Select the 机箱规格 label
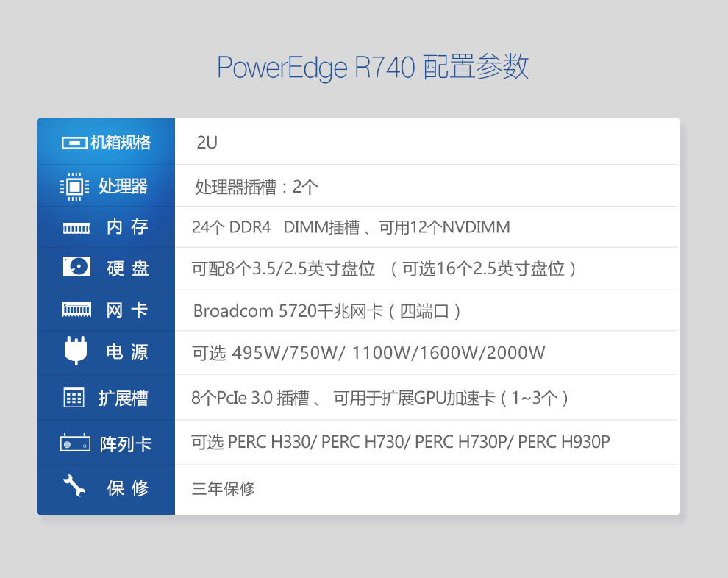This screenshot has width=728, height=578. (x=121, y=143)
